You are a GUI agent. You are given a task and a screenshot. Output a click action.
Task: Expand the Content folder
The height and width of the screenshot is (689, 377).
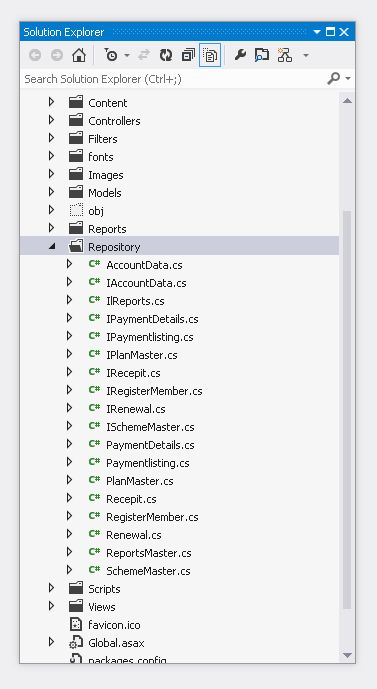(x=51, y=102)
